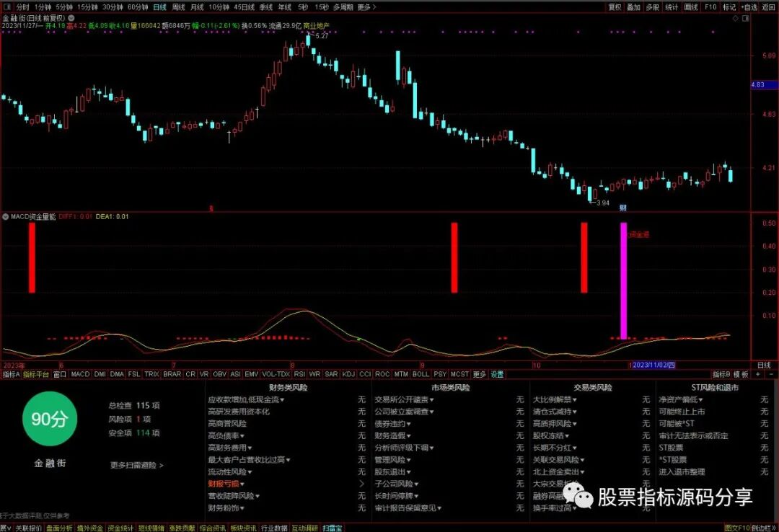Select the 季线 quarterly period
This screenshot has height=532, width=779.
[x=266, y=7]
